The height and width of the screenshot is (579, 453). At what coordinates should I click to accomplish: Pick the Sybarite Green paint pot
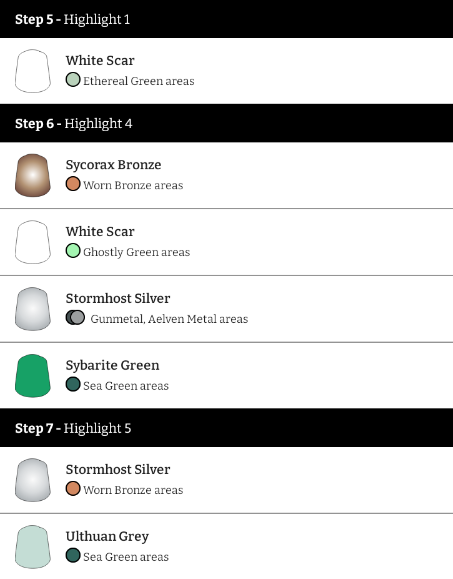pos(33,376)
